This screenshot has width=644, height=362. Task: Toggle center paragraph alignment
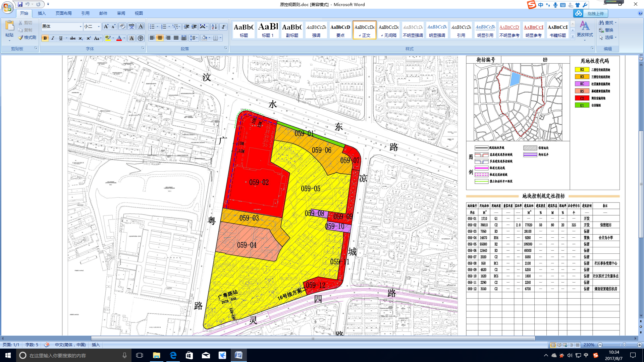160,38
